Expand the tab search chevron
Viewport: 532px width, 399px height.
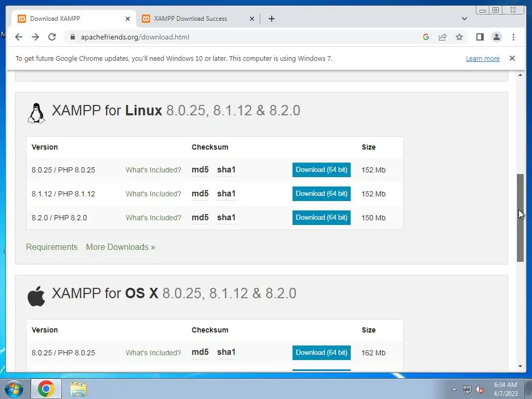pos(464,19)
